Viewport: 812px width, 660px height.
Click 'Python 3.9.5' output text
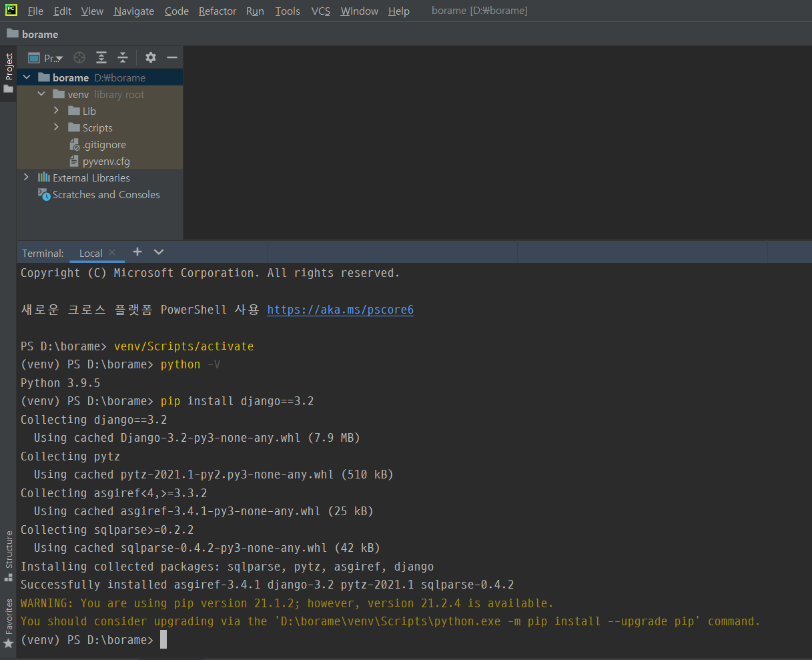click(x=61, y=383)
